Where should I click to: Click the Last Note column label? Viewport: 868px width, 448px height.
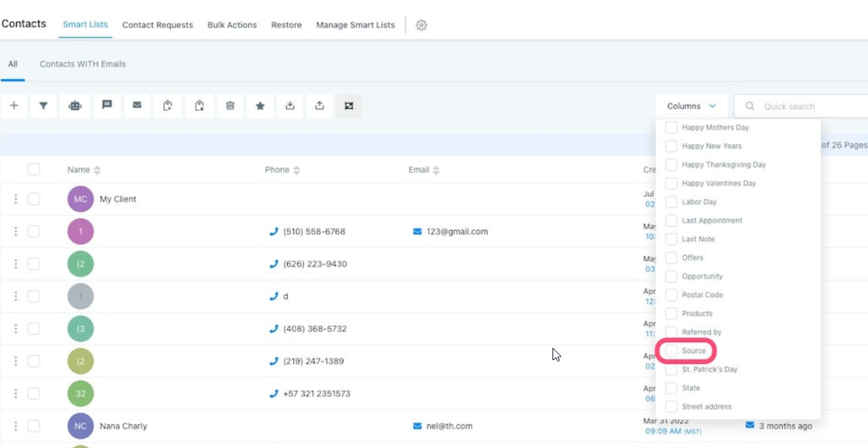coord(699,239)
